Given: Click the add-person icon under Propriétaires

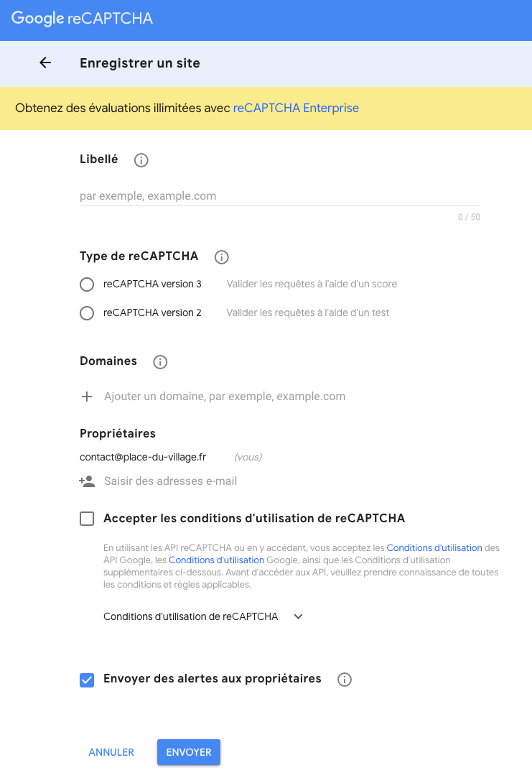Looking at the screenshot, I should (x=87, y=481).
